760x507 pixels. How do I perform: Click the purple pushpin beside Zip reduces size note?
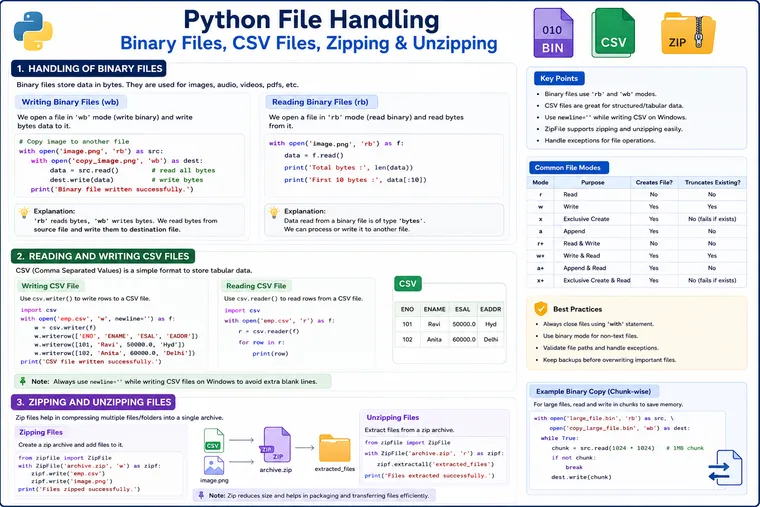[201, 495]
